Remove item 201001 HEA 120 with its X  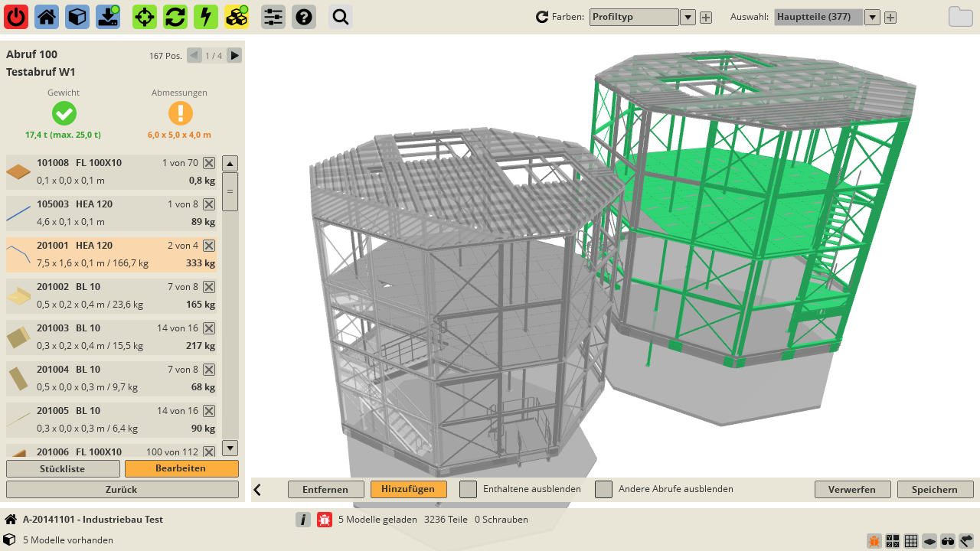click(x=209, y=246)
